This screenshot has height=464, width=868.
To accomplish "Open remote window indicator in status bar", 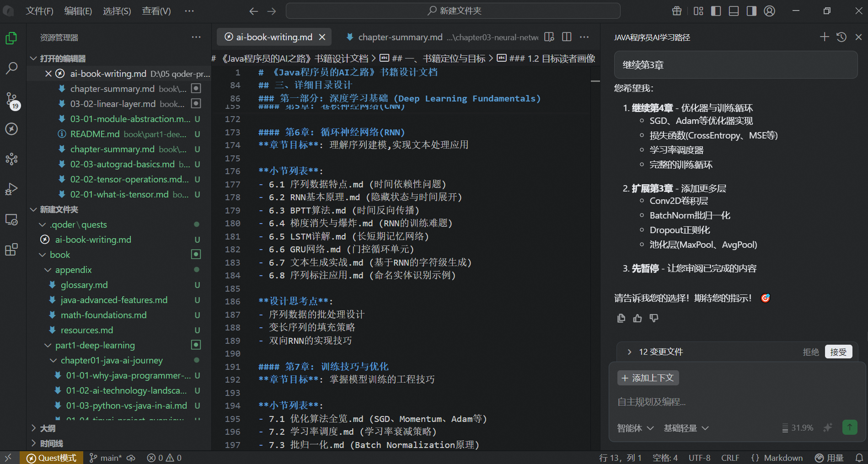I will 8,458.
